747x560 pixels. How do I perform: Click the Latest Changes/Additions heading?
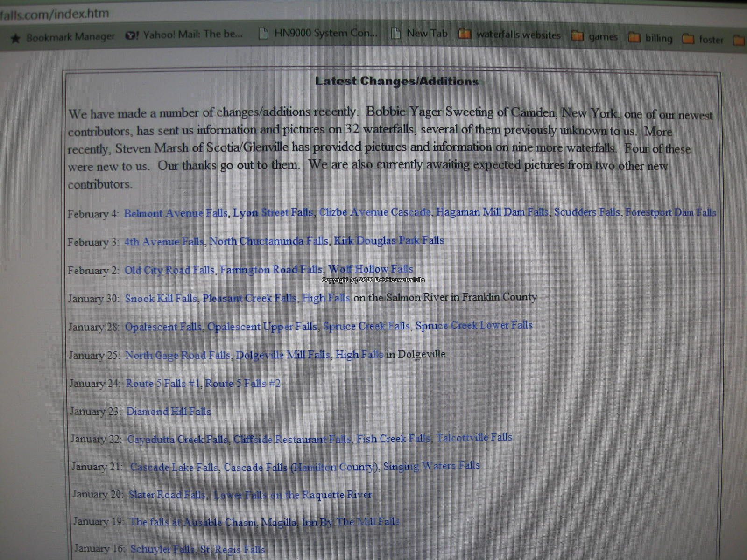click(x=397, y=81)
